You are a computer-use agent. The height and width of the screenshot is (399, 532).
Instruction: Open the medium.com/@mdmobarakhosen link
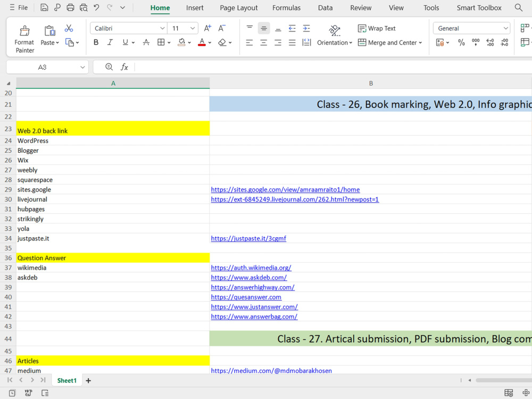pos(271,370)
